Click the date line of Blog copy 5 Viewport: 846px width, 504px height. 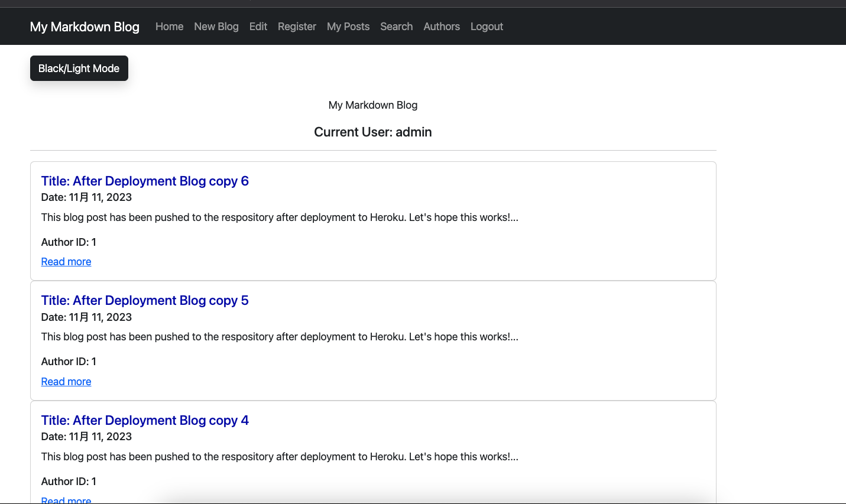[86, 317]
